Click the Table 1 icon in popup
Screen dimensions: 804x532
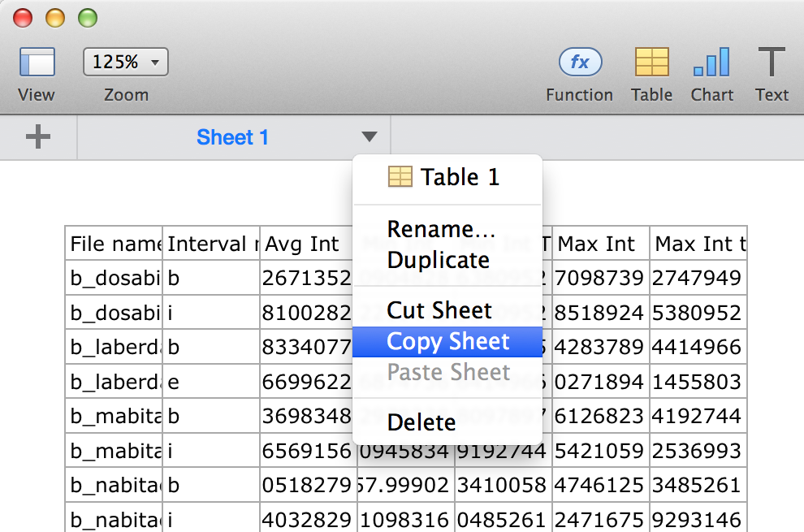pos(400,177)
